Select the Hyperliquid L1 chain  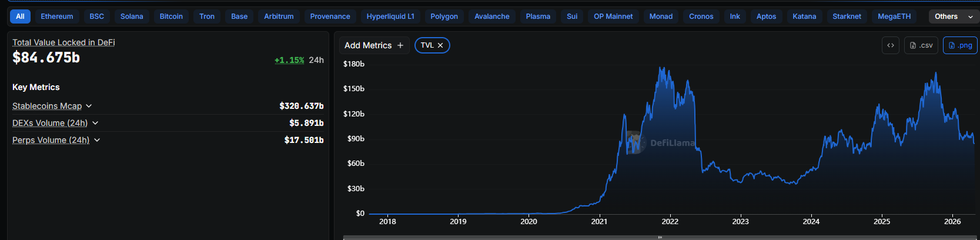pyautogui.click(x=390, y=16)
